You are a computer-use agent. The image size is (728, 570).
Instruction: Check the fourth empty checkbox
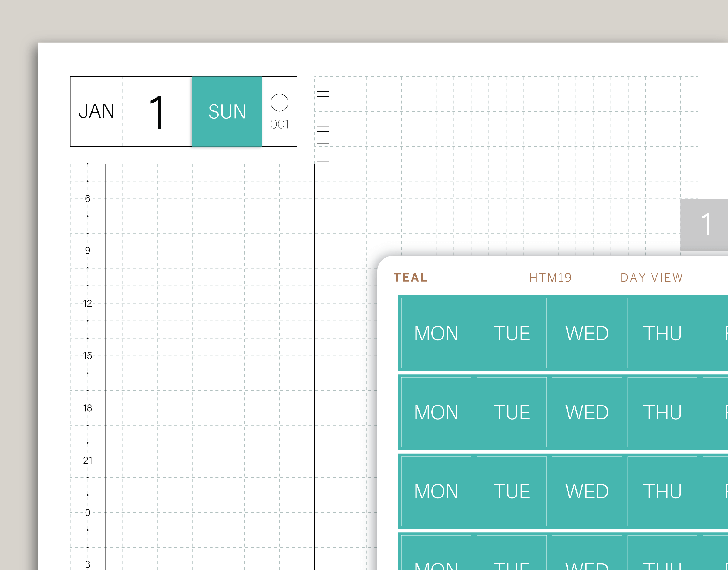point(323,137)
